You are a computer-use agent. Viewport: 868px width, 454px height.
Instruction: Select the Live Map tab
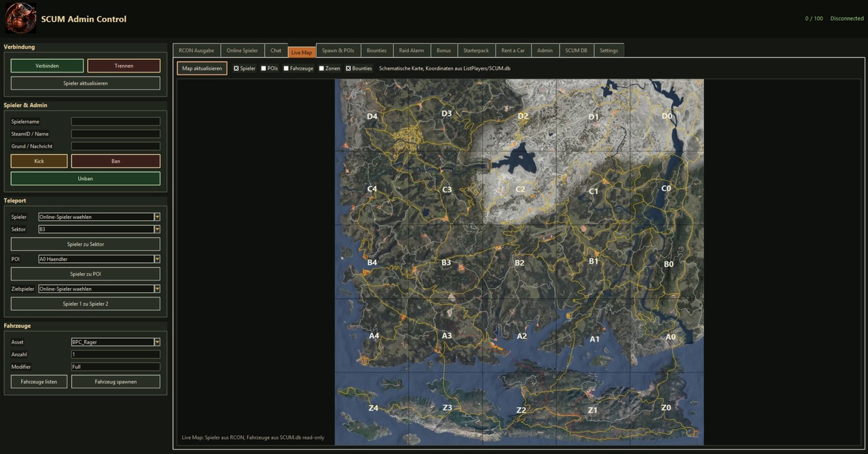coord(302,52)
